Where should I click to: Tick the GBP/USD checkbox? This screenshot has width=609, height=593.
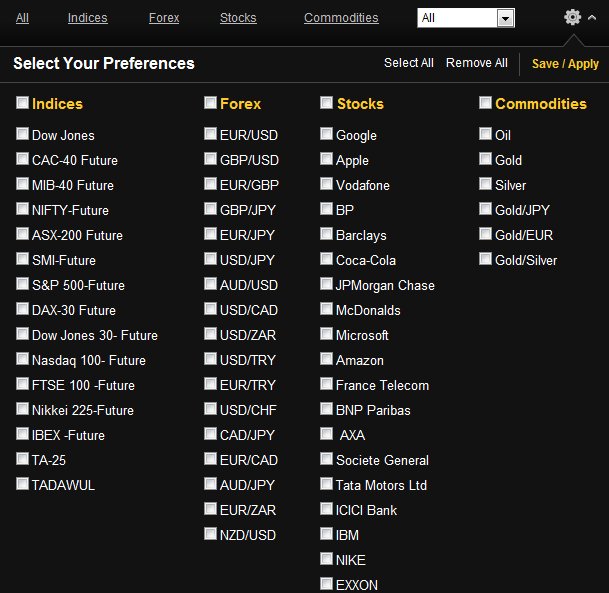[211, 158]
